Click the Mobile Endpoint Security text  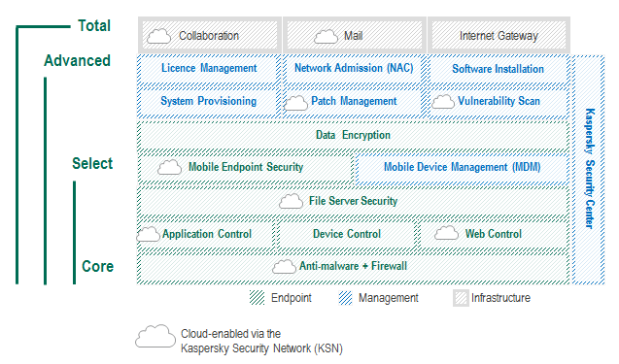(x=246, y=167)
